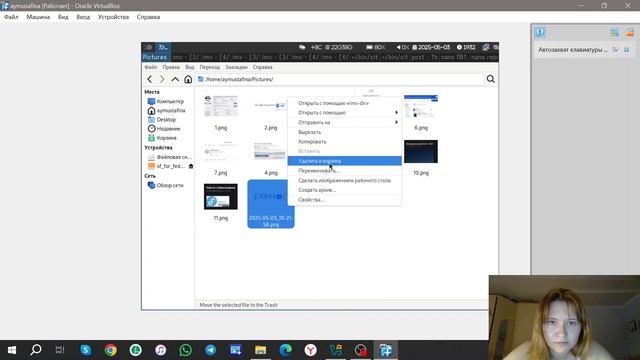Viewport: 640px width, 360px height.
Task: Select 'Открыть с помощью imv-dir' context item
Action: 344,103
